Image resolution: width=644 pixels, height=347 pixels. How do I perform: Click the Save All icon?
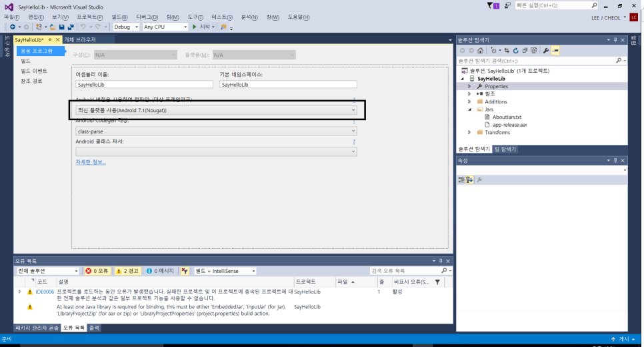pos(71,27)
